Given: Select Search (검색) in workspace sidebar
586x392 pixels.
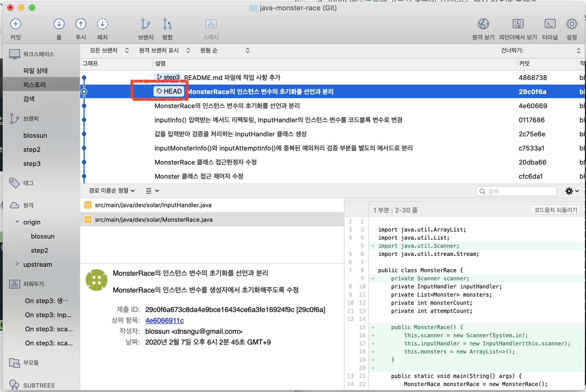Looking at the screenshot, I should 29,99.
